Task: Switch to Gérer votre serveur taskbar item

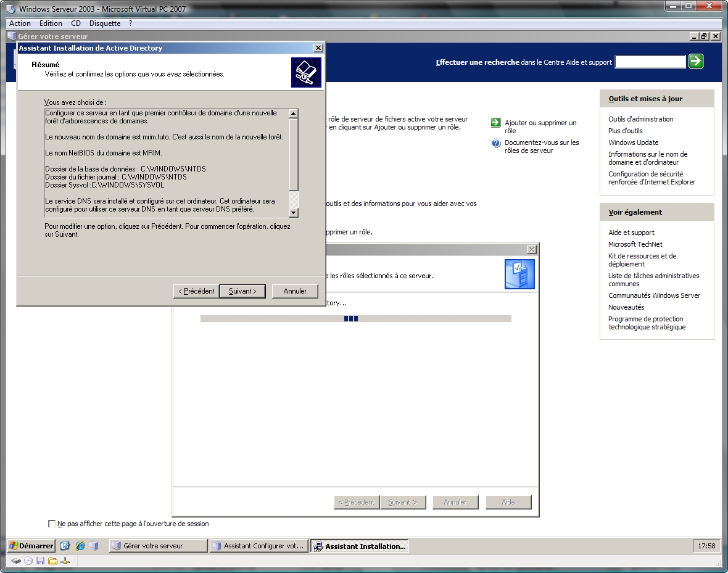Action: pos(158,546)
